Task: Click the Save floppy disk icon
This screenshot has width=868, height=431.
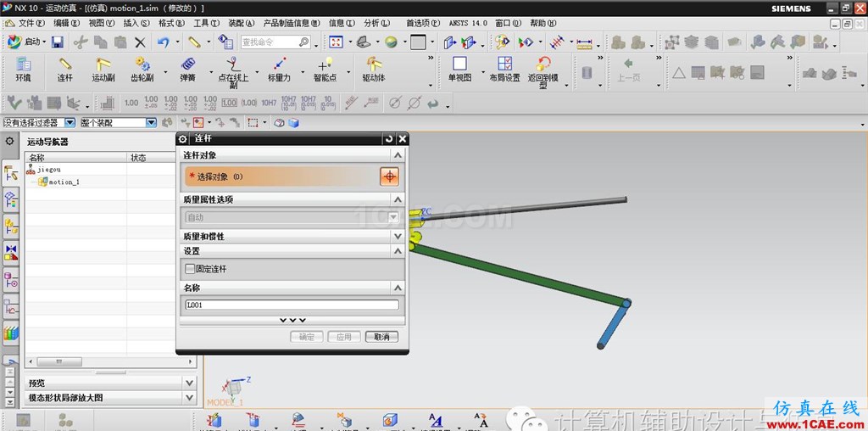Action: (x=57, y=42)
